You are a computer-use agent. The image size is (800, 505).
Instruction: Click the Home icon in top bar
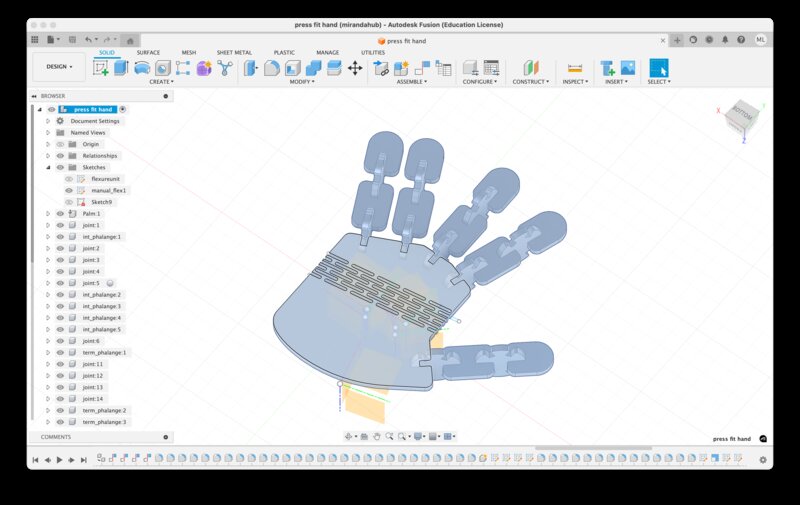point(131,39)
